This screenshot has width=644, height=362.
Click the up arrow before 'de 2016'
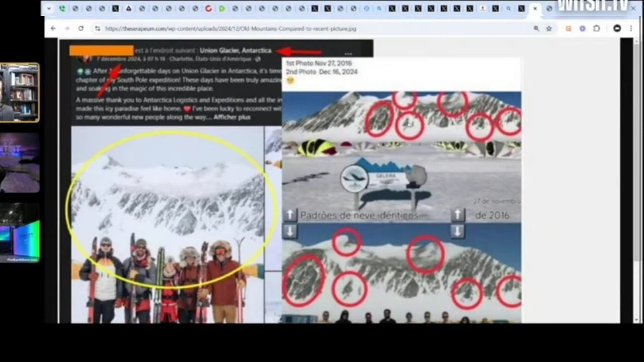pyautogui.click(x=457, y=215)
